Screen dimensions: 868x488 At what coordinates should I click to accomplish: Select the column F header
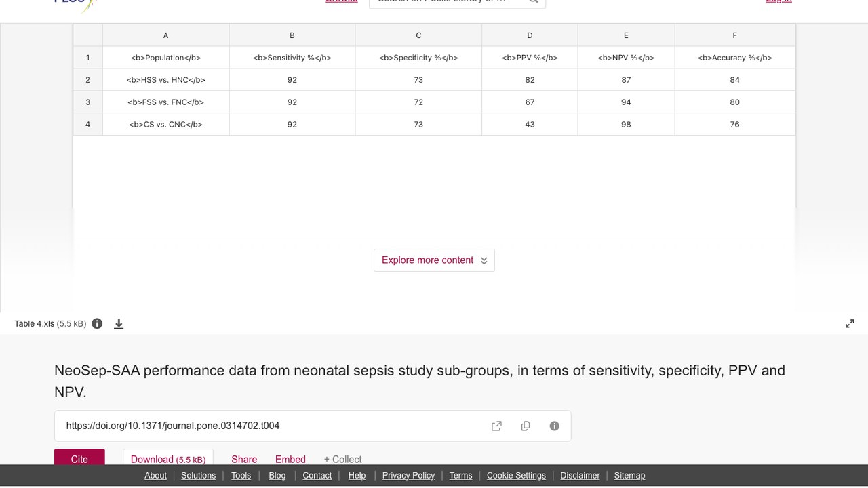734,35
